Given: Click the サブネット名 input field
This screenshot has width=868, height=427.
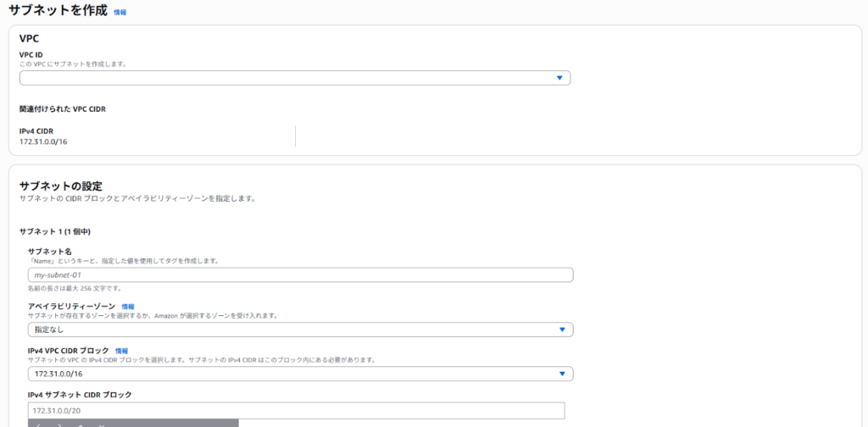Looking at the screenshot, I should [300, 275].
